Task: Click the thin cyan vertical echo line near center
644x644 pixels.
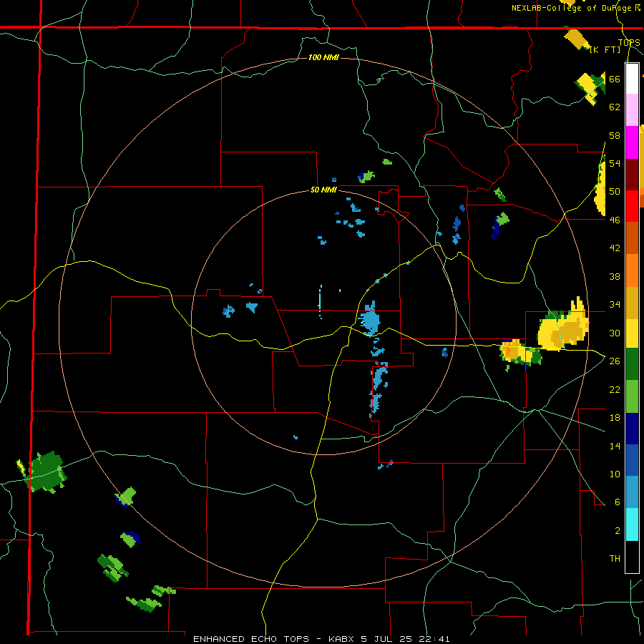Action: [321, 302]
